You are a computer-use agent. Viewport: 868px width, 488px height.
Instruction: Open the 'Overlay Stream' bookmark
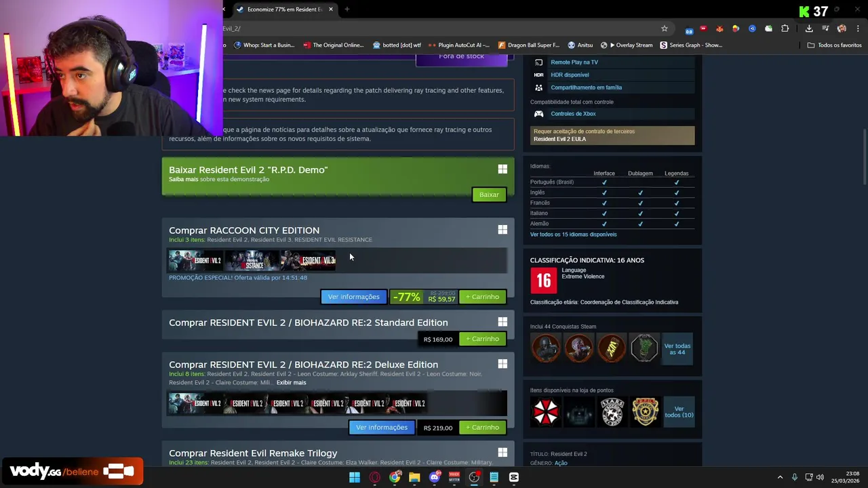(x=627, y=45)
